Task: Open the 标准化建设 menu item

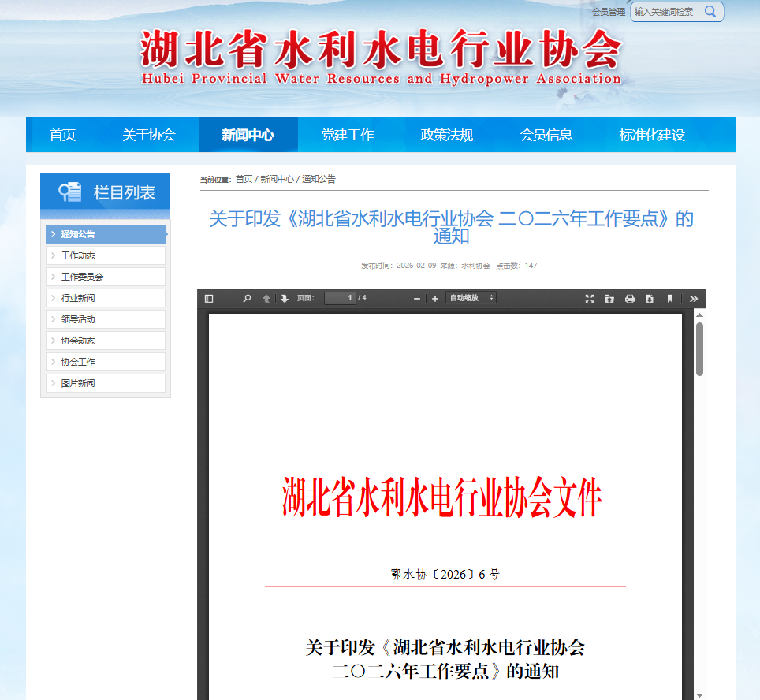Action: pos(652,134)
